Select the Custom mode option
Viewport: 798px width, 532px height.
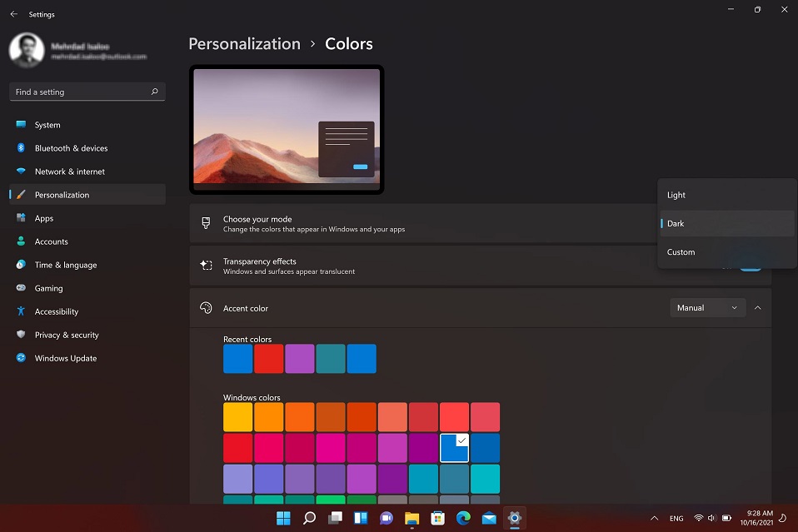681,252
